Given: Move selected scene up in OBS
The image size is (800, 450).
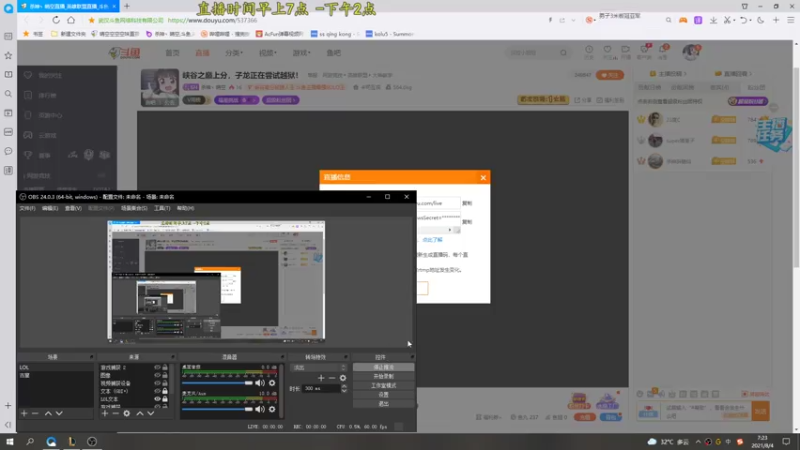Looking at the screenshot, I should pos(48,413).
